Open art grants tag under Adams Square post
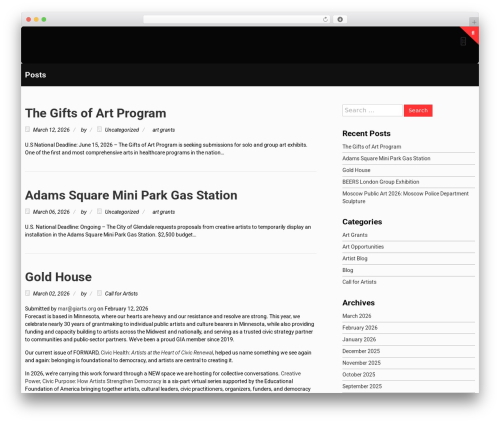The height and width of the screenshot is (423, 500). coord(163,212)
